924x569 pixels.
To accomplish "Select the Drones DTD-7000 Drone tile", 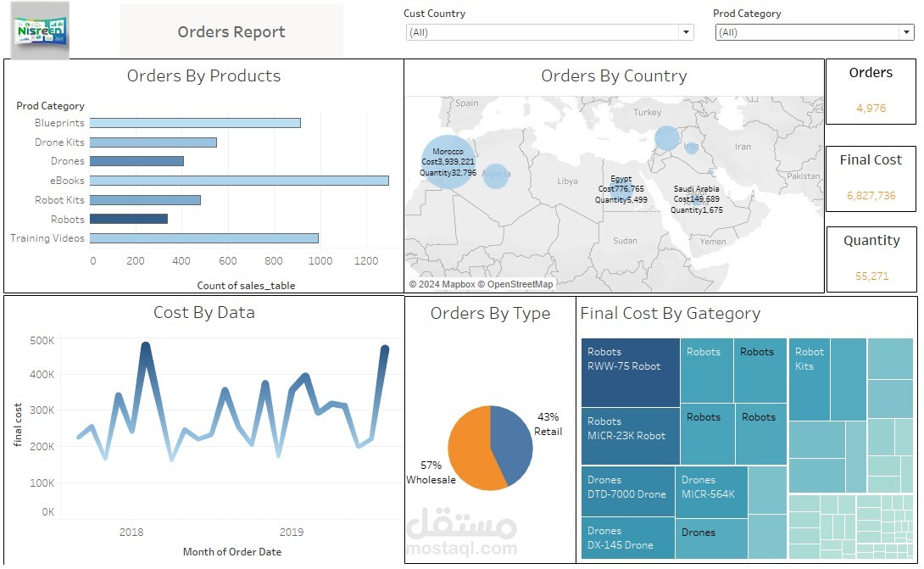I will (x=628, y=491).
